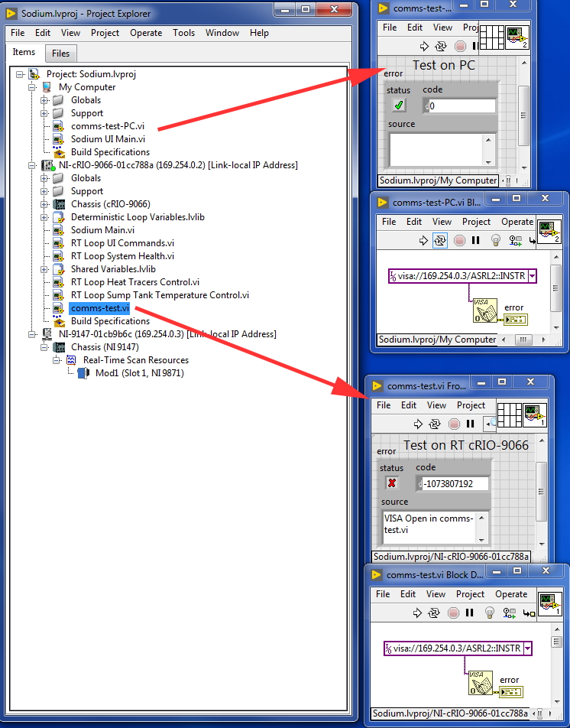Select Build Specifications under cRIO-9066
This screenshot has width=570, height=728.
(x=110, y=321)
